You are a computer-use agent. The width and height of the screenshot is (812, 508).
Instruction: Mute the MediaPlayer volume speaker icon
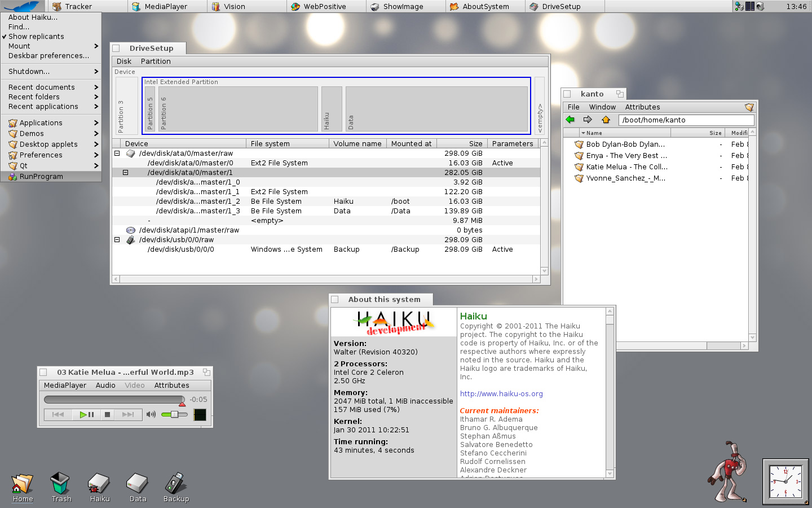(151, 414)
